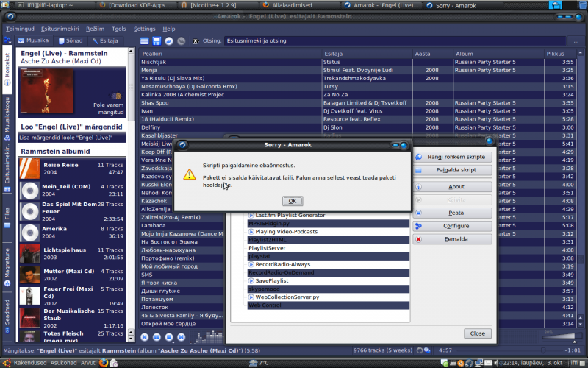
Task: Open the Mein_Teil (CDM) album
Action: tap(71, 190)
